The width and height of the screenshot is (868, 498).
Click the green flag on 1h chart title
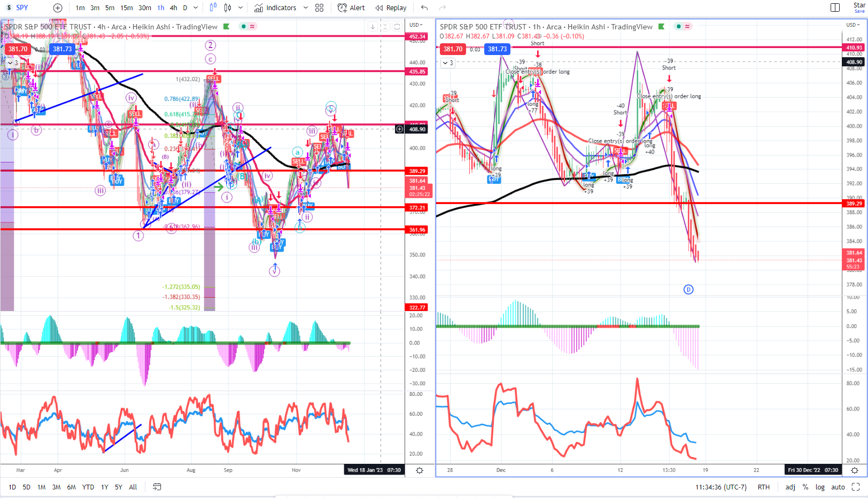pyautogui.click(x=662, y=26)
